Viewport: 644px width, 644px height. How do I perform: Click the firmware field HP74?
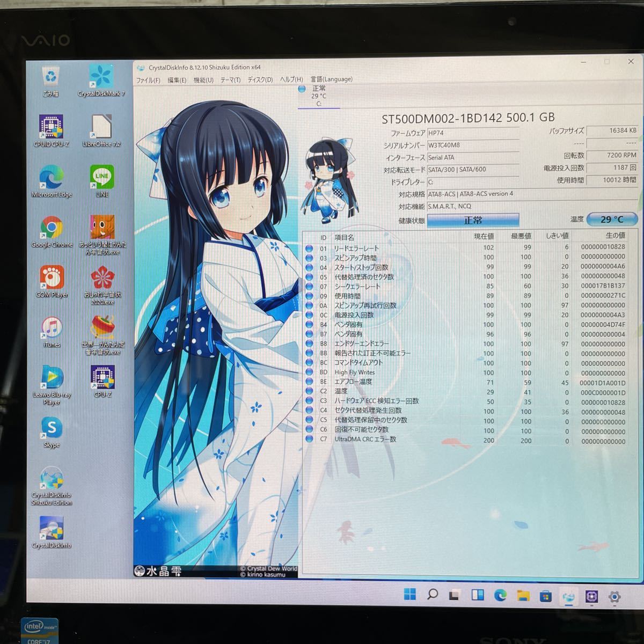point(473,133)
